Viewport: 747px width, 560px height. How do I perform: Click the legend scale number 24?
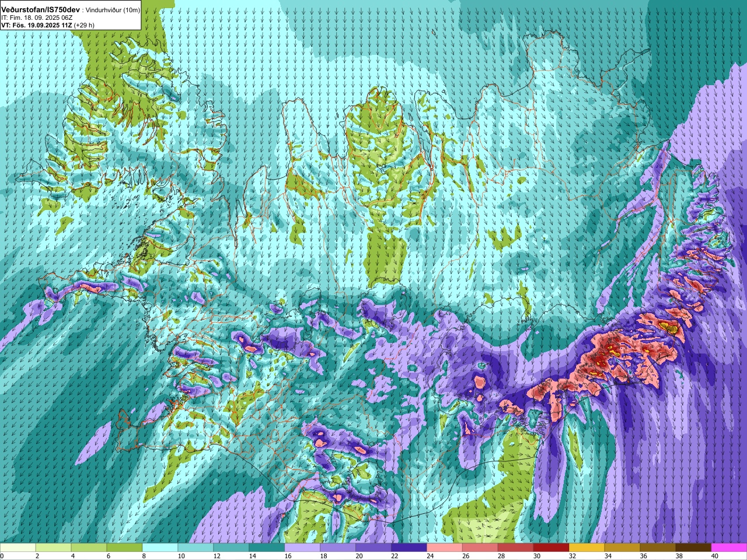431,556
